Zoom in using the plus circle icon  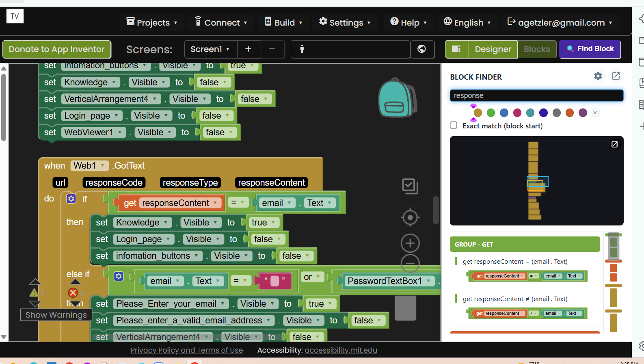coord(410,243)
